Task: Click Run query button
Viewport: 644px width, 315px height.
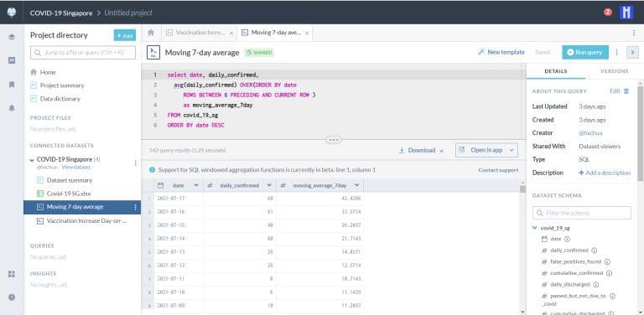Action: point(584,52)
